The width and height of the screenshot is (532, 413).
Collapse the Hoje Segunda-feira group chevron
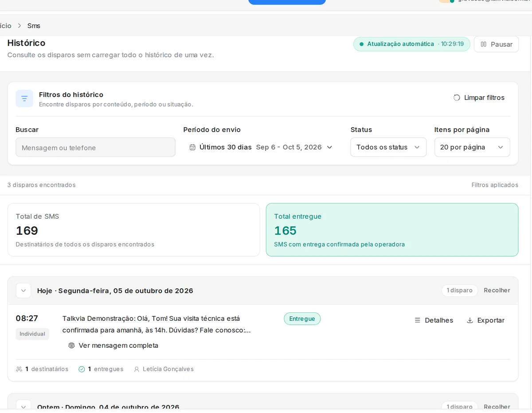pyautogui.click(x=23, y=291)
